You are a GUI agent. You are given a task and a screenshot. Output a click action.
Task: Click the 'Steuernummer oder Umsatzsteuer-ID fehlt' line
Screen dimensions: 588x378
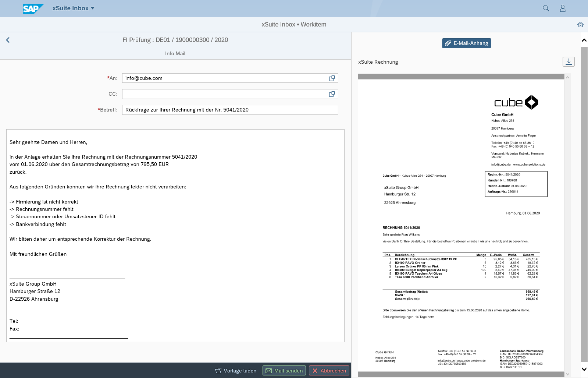pos(63,216)
